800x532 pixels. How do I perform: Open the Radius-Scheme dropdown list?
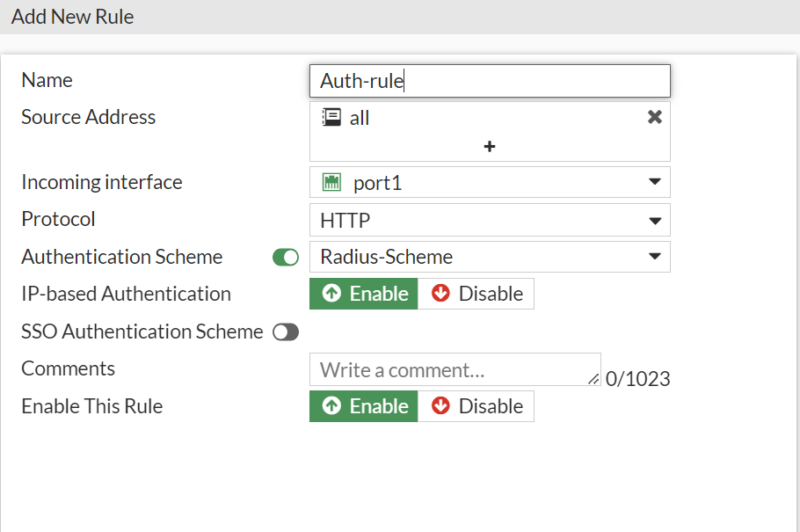pos(654,257)
